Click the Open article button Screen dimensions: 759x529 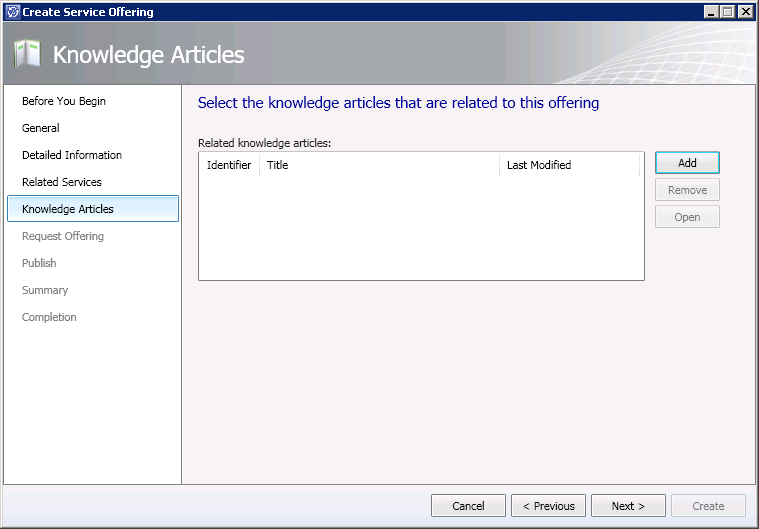point(687,217)
